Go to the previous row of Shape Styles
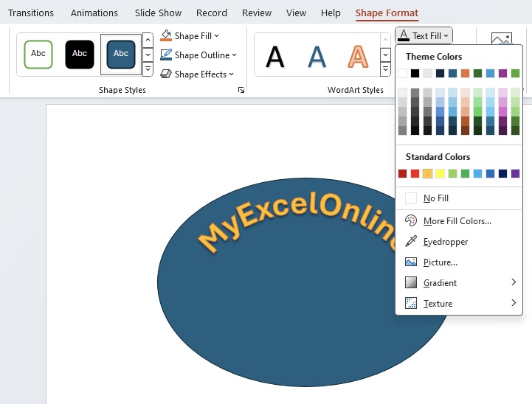532x404 pixels. (x=148, y=40)
